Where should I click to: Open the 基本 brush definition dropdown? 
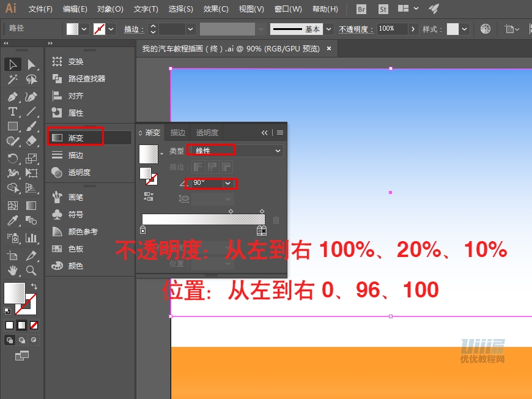(x=328, y=29)
